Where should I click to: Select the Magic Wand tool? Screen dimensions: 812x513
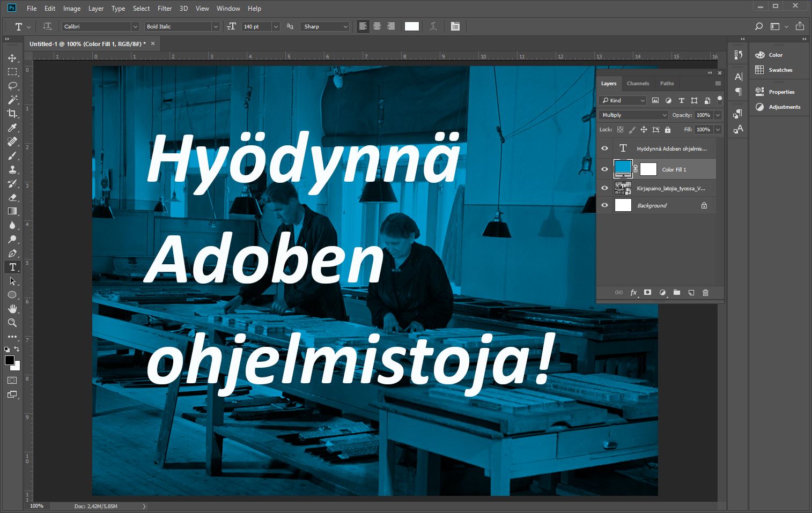pyautogui.click(x=12, y=100)
